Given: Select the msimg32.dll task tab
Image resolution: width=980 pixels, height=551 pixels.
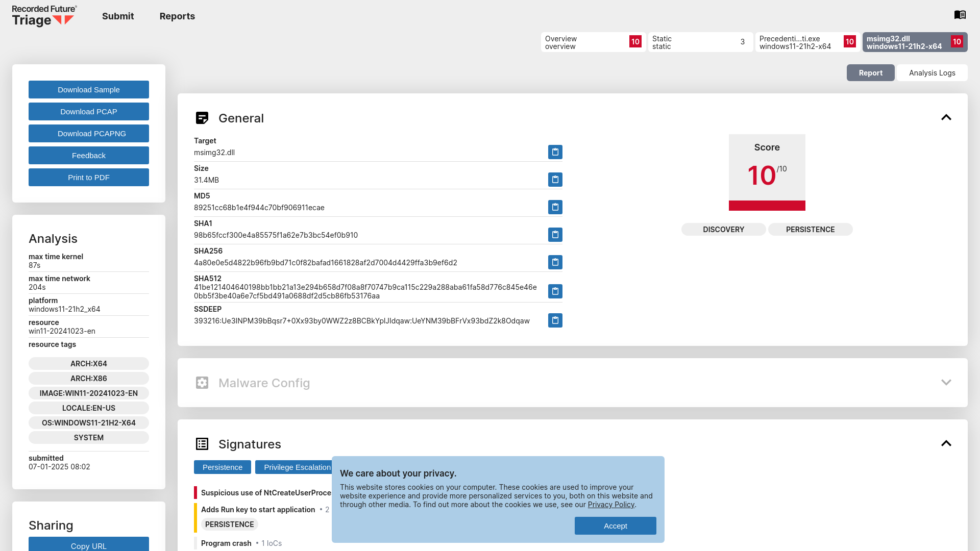Looking at the screenshot, I should point(915,42).
